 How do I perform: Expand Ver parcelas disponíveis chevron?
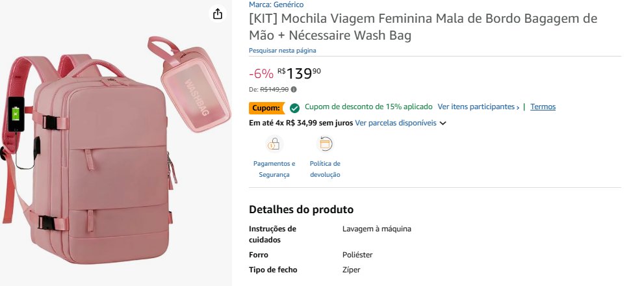443,123
